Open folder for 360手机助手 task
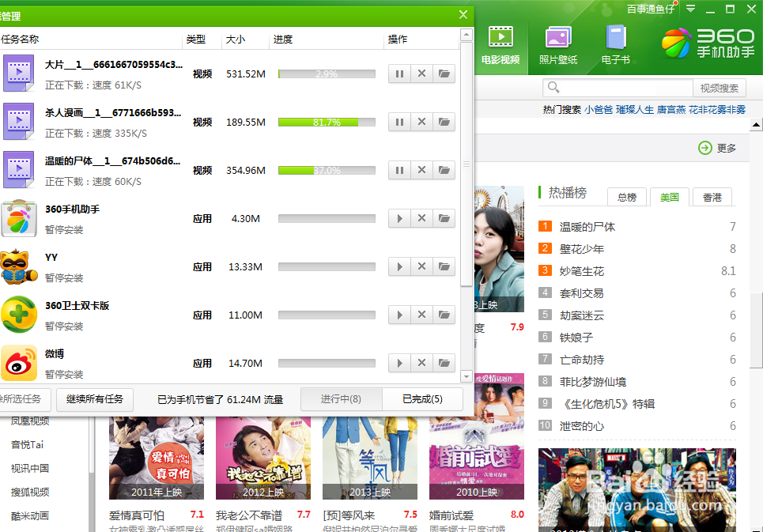763x532 pixels. click(444, 218)
